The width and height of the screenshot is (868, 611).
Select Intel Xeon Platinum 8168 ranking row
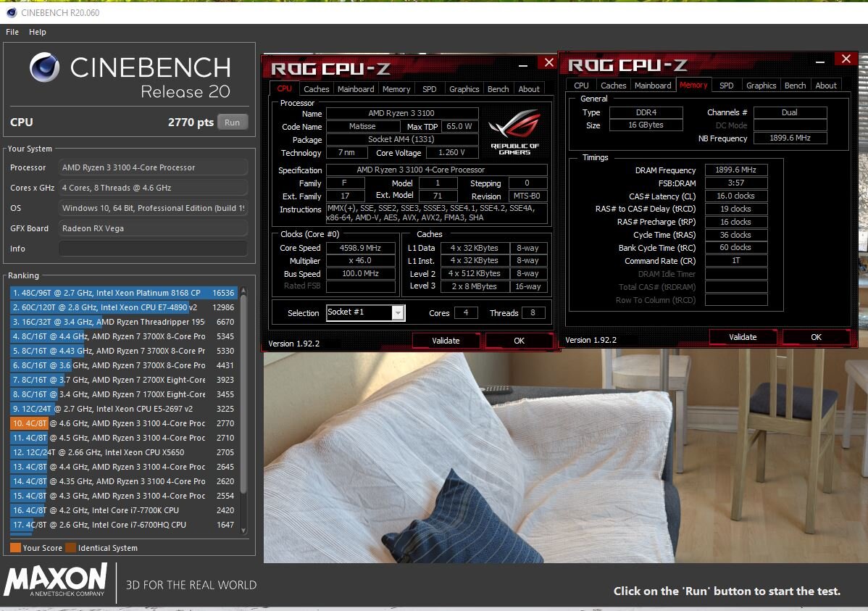pos(123,293)
